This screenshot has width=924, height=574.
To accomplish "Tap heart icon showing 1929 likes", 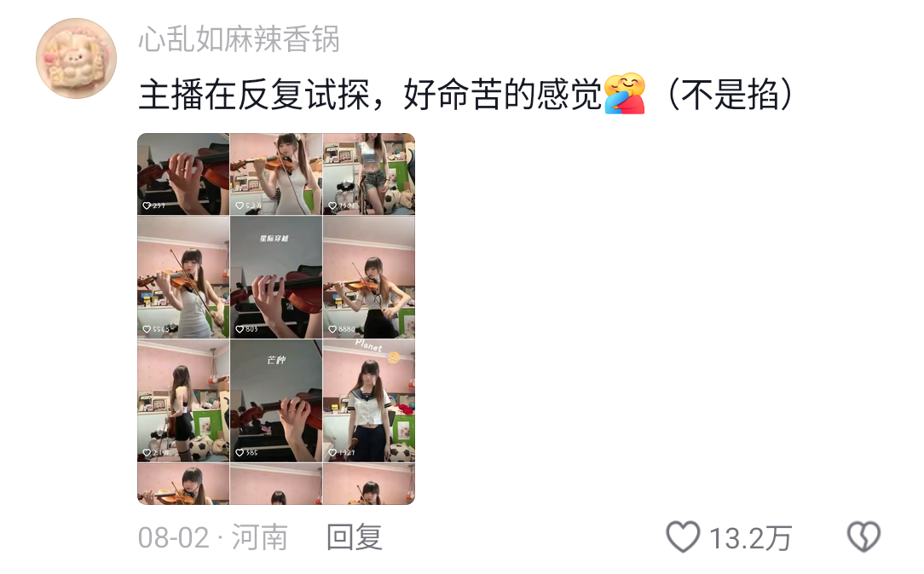I will coord(332,453).
